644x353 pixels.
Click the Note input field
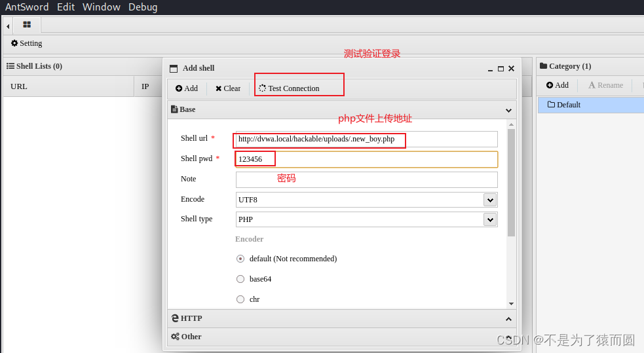(366, 179)
